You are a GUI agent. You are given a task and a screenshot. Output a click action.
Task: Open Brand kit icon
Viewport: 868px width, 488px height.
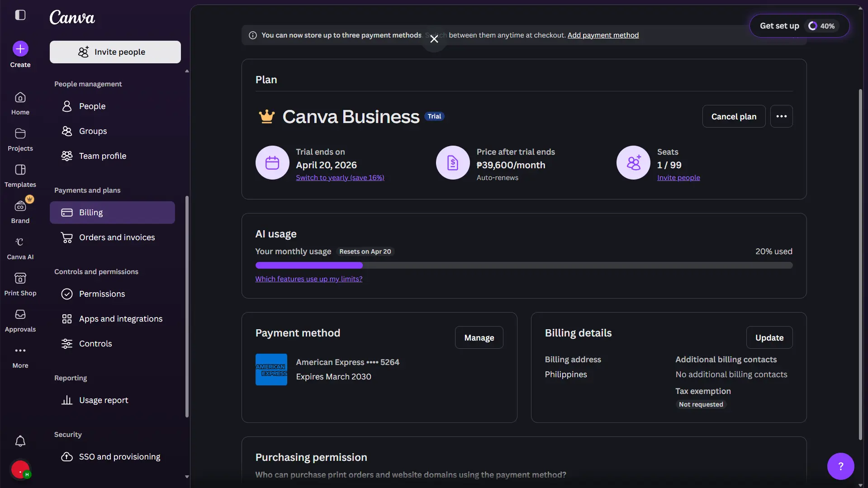pyautogui.click(x=20, y=206)
